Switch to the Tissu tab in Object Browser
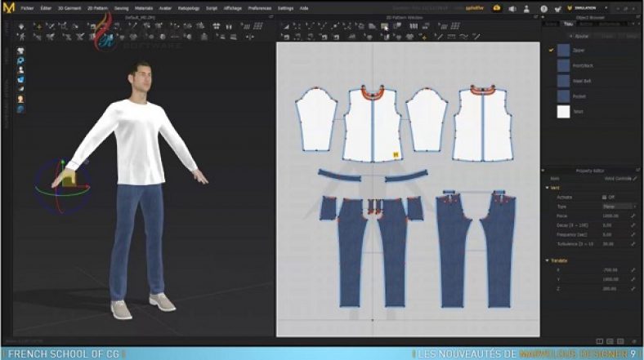The width and height of the screenshot is (644, 360). [568, 24]
